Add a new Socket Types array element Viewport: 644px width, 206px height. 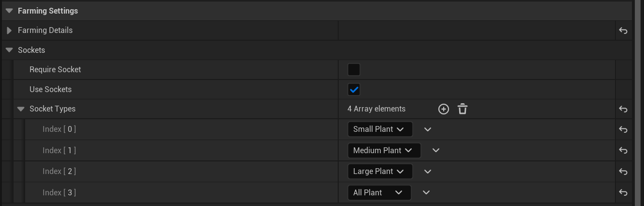(x=443, y=109)
